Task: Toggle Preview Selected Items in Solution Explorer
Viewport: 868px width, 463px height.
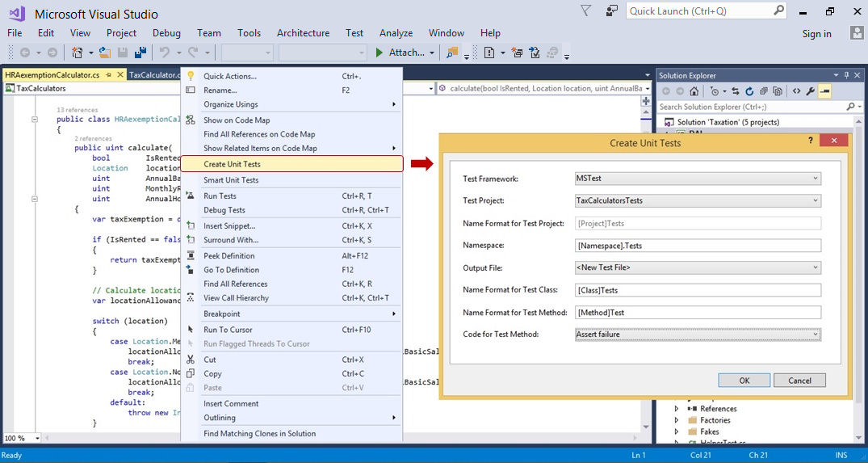Action: click(824, 91)
